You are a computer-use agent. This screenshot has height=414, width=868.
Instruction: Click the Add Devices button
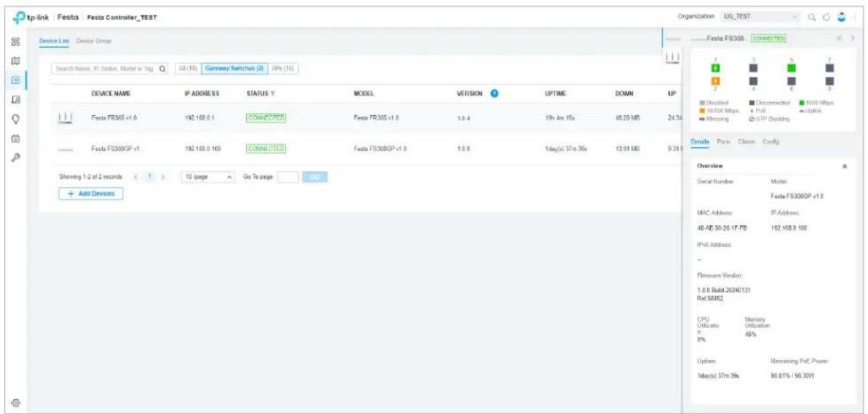(x=90, y=193)
